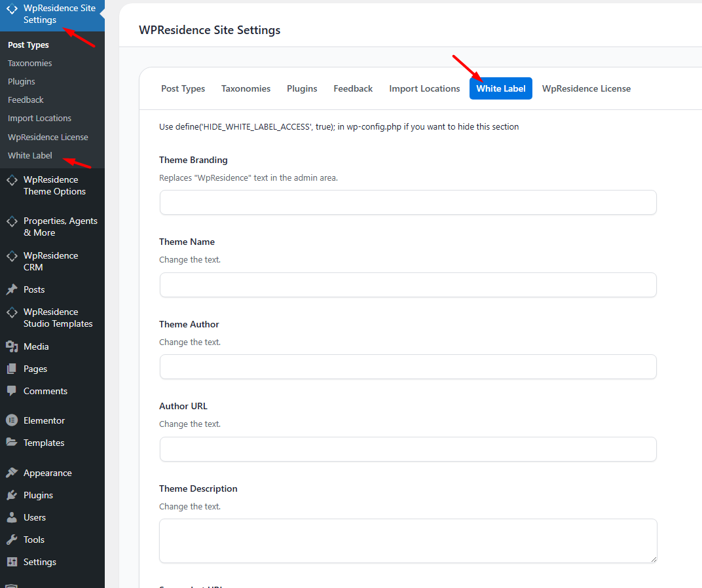Click the 'Author URL' field label
This screenshot has width=702, height=588.
183,406
